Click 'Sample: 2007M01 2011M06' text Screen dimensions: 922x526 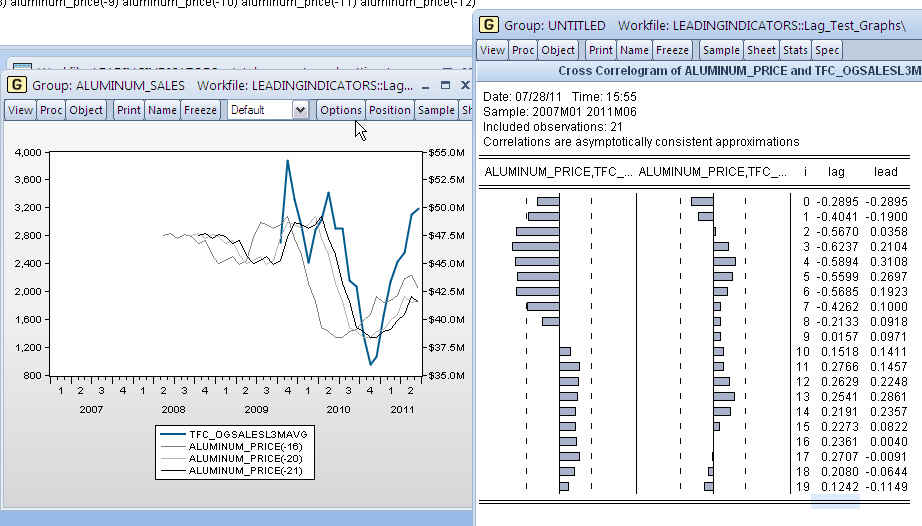coord(560,112)
